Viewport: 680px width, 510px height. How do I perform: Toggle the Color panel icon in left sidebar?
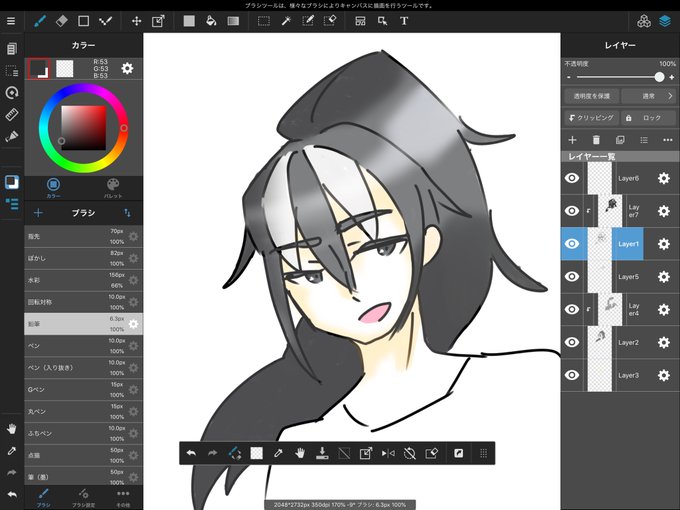[x=12, y=182]
